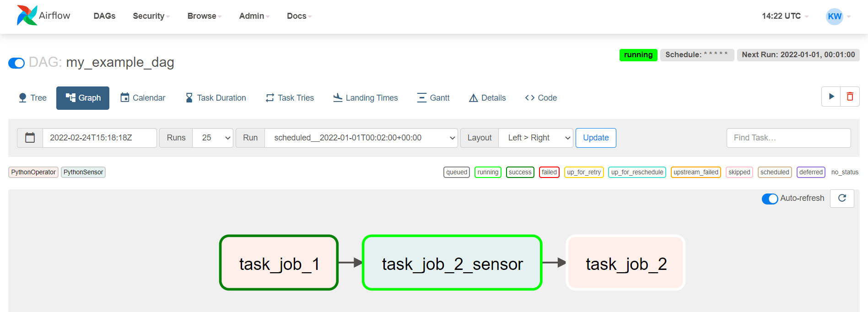
Task: Change the Layout Left > Right dropdown
Action: point(535,138)
